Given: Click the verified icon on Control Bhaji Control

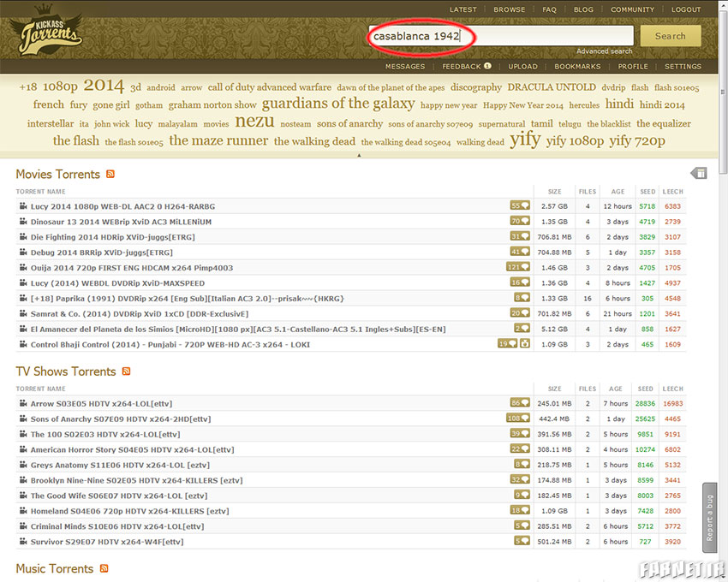Looking at the screenshot, I should tap(524, 344).
